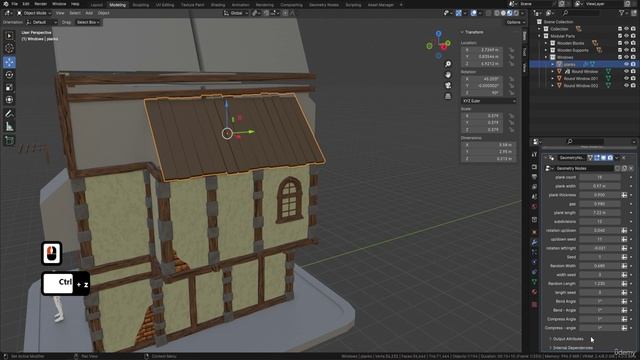Click the Blender logo icon
This screenshot has height=360, width=640.
coord(6,4)
